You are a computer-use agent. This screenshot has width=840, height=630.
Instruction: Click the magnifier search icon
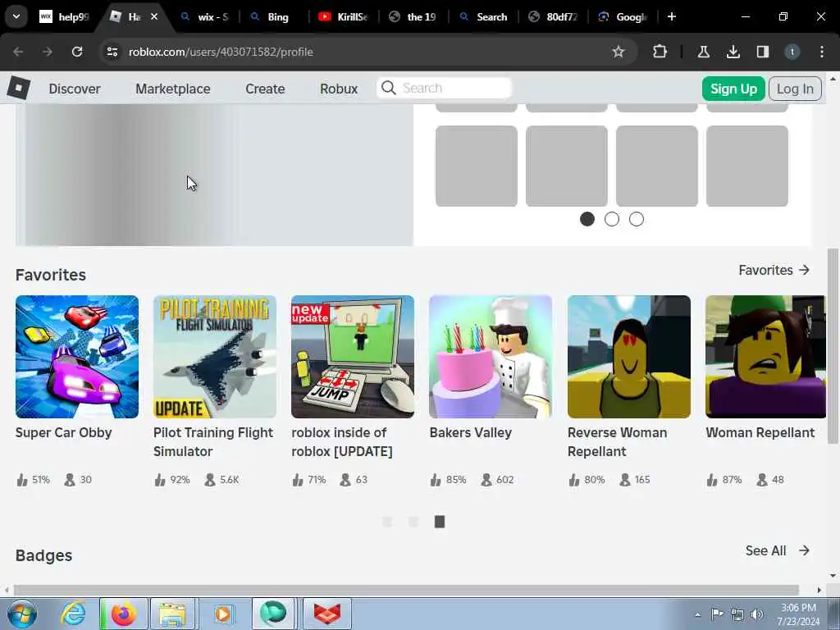(x=389, y=88)
